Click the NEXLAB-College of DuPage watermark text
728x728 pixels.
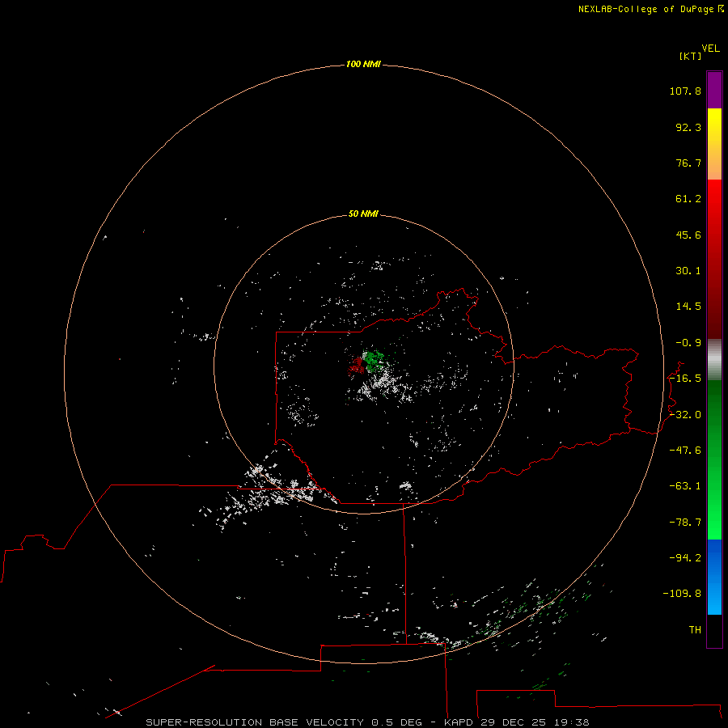point(650,9)
